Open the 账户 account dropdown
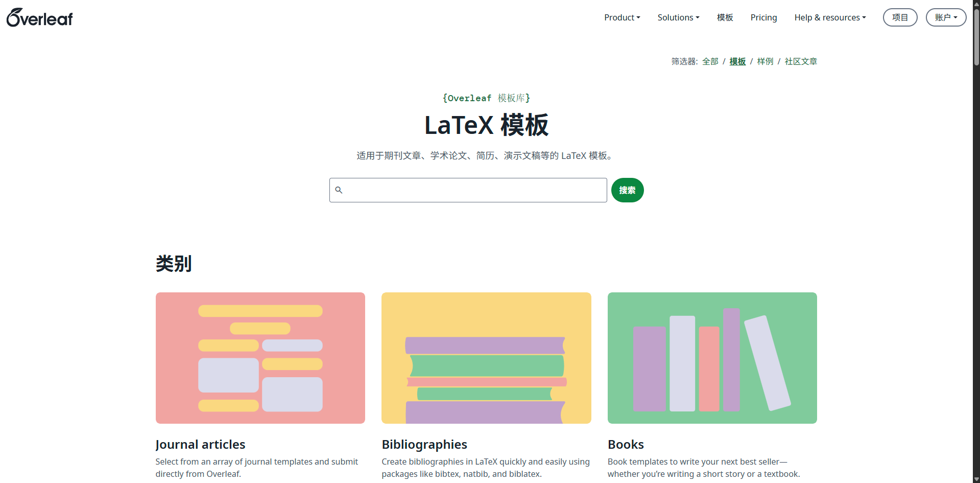The height and width of the screenshot is (483, 980). click(946, 17)
